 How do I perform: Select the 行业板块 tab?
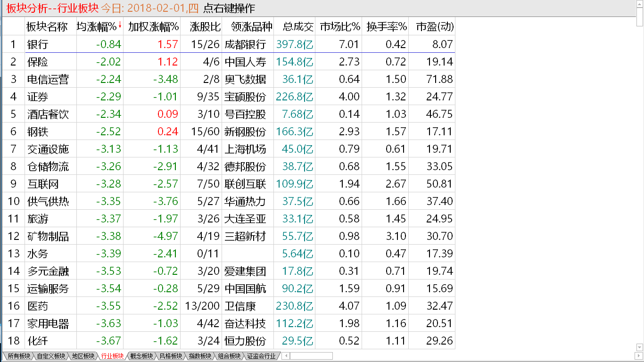(112, 356)
